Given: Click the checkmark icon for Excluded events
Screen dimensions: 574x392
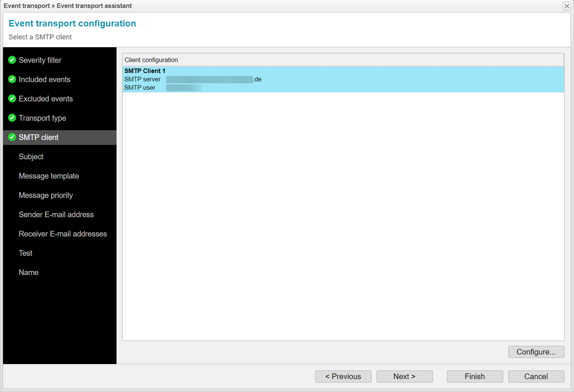Looking at the screenshot, I should [x=12, y=98].
